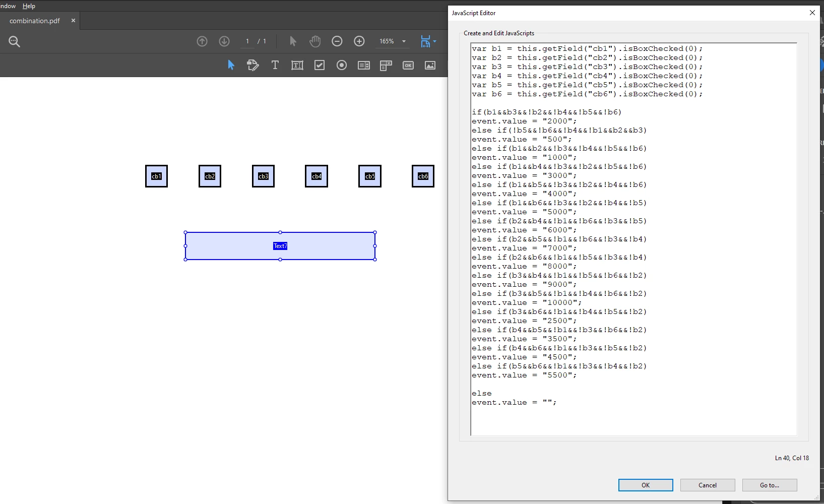Select the cb6 checkbox field

pyautogui.click(x=423, y=176)
